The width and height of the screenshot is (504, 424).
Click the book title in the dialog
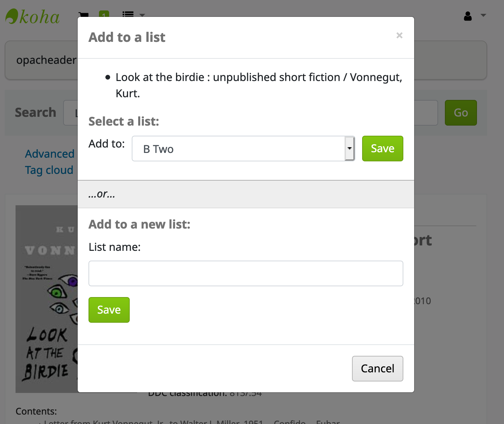click(x=259, y=85)
